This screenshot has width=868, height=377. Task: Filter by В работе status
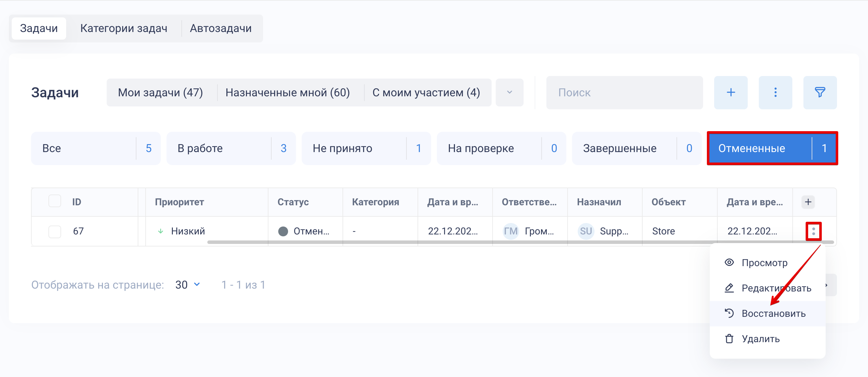point(231,148)
